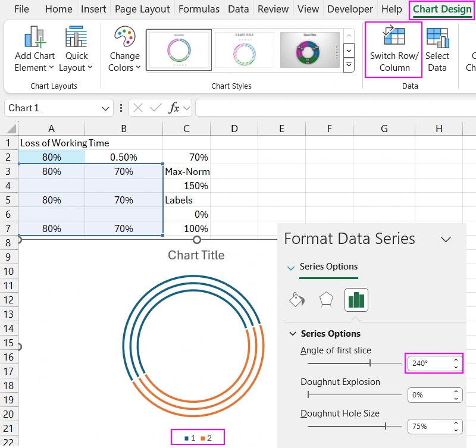
Task: Select the Quick Layout icon
Action: point(76,48)
